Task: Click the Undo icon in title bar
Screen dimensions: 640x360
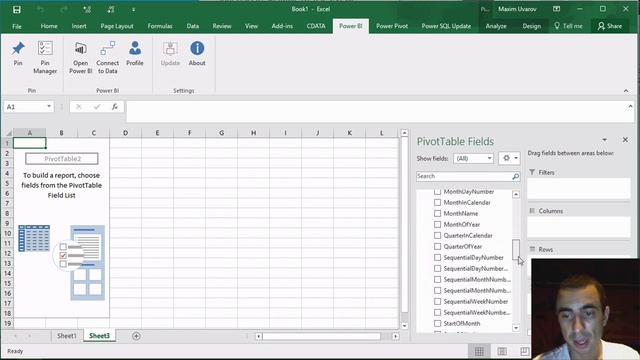Action: 40,9
